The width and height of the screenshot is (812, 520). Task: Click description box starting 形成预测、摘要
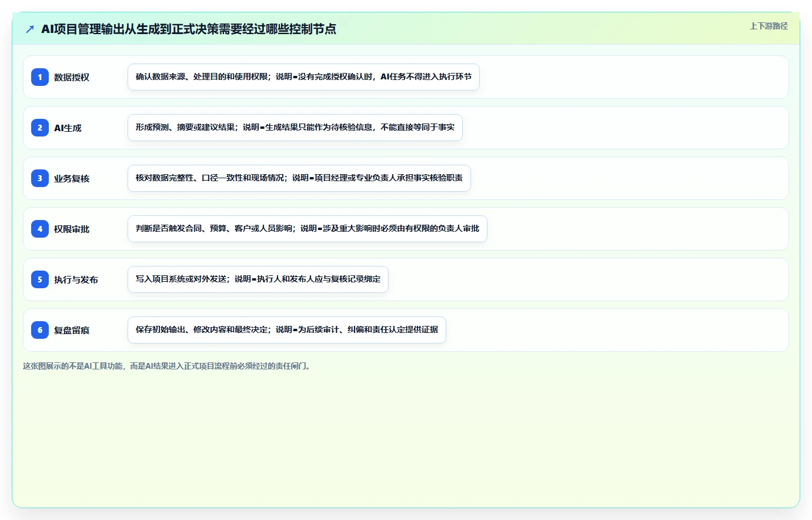pyautogui.click(x=295, y=128)
